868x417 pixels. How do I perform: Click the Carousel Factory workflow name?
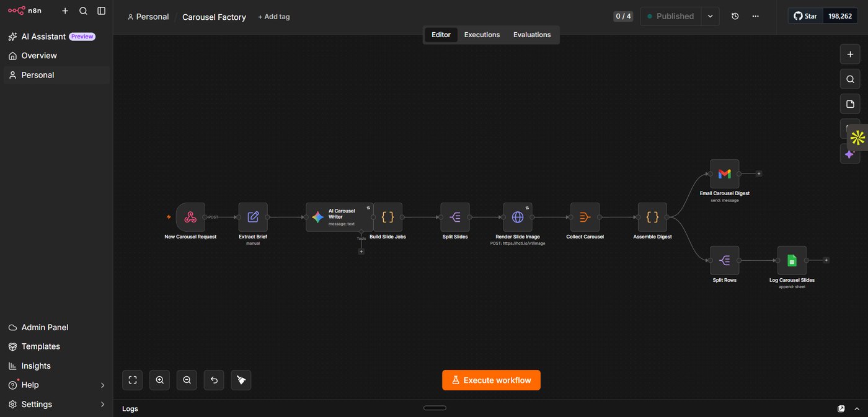(x=214, y=17)
